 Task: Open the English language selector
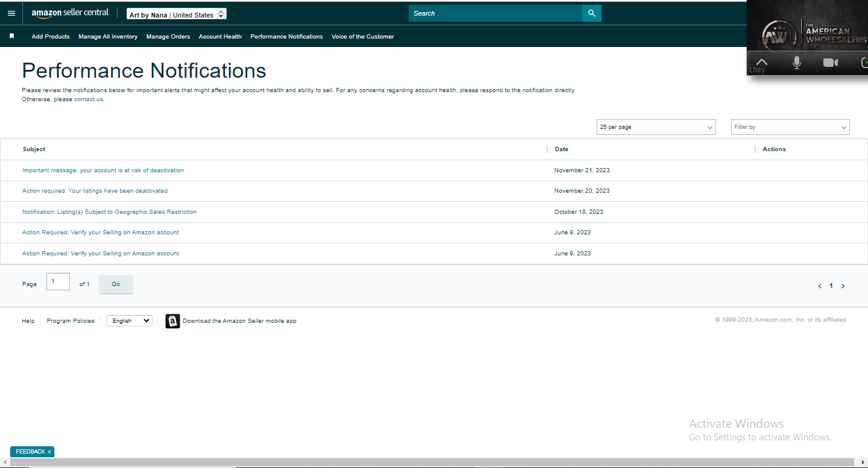pos(130,321)
